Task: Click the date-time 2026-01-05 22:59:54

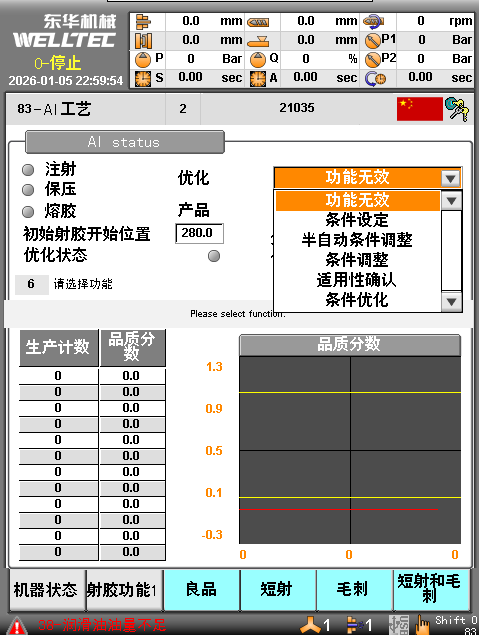Action: pos(66,81)
